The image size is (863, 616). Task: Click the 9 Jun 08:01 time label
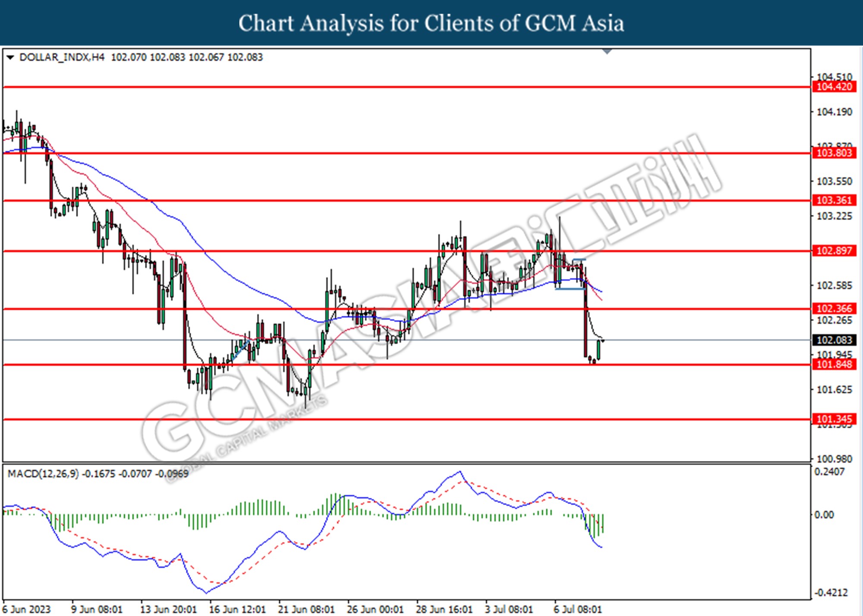pyautogui.click(x=97, y=609)
